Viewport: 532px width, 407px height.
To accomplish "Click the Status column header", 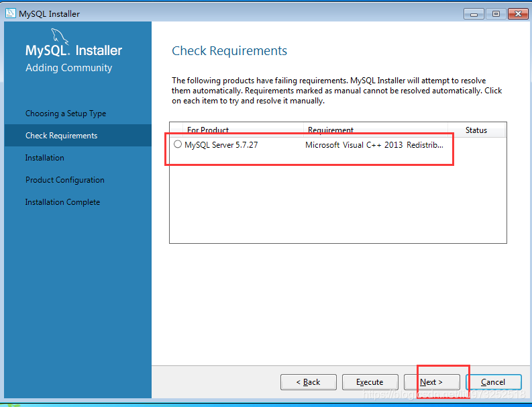I will point(476,130).
